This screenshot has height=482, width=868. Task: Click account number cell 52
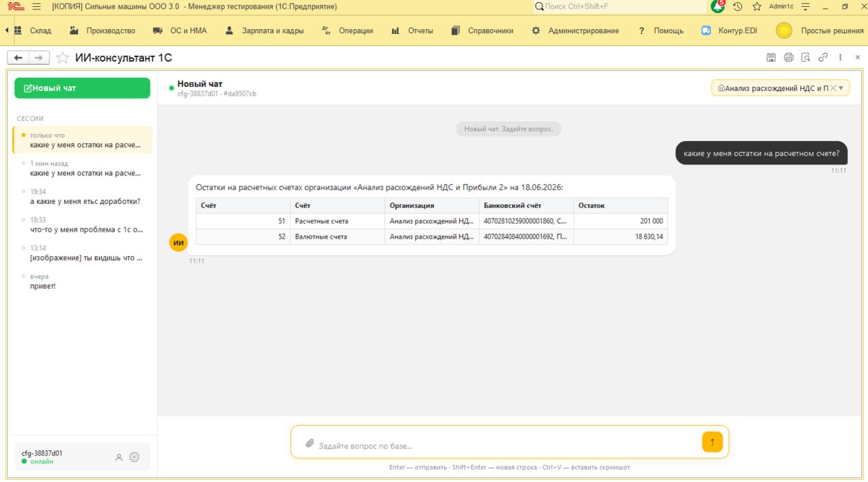tap(243, 237)
